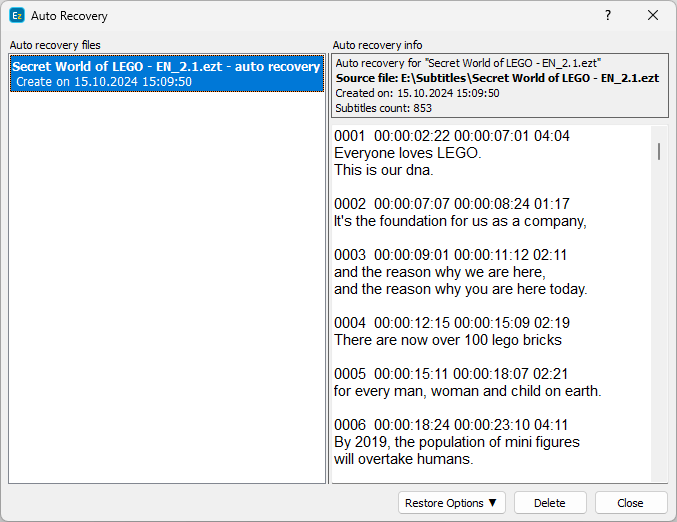The image size is (677, 522).
Task: Open the Restore Options dropdown
Action: [x=453, y=503]
